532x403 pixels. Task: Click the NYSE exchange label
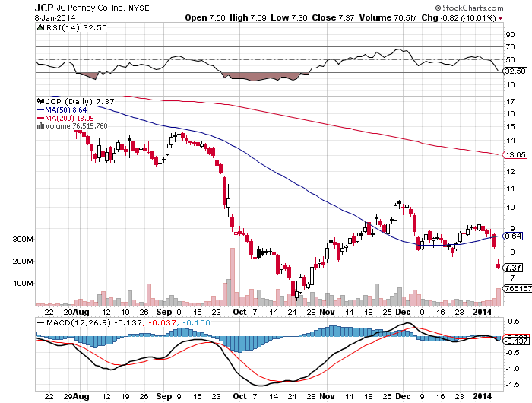click(139, 8)
